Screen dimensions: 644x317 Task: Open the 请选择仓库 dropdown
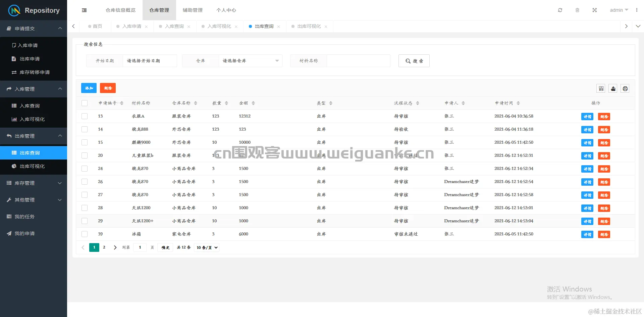tap(250, 61)
